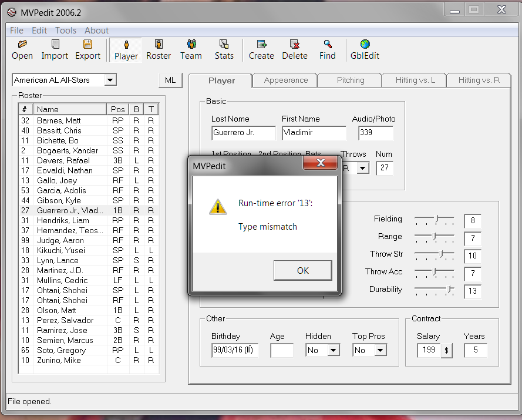Click the Open toolbar icon
Image resolution: width=522 pixels, height=420 pixels.
pos(22,44)
